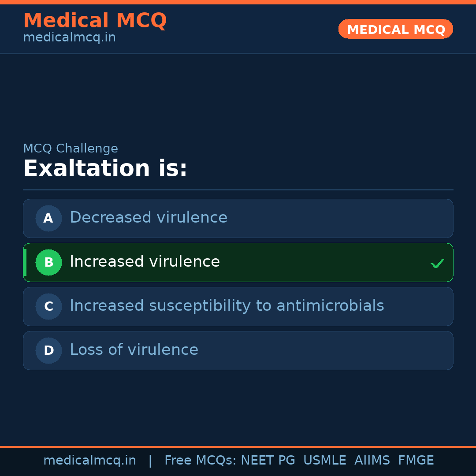Click medicalmcq.in link in the footer

pos(90,460)
